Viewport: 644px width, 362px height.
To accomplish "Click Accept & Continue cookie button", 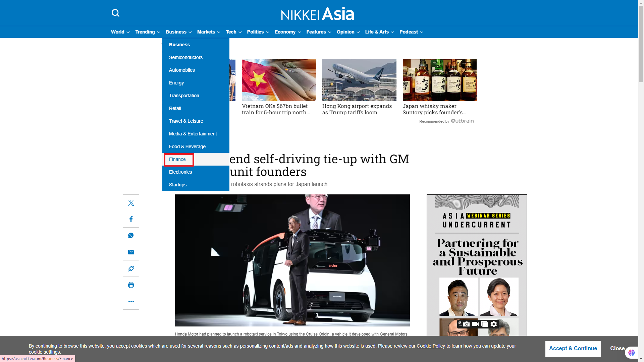I will tap(573, 349).
